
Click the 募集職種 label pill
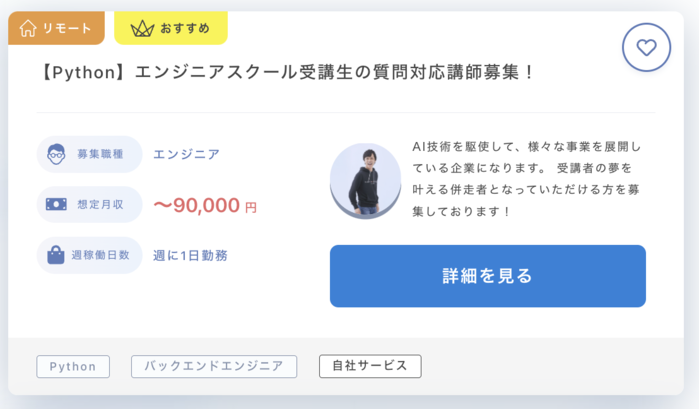tap(89, 154)
